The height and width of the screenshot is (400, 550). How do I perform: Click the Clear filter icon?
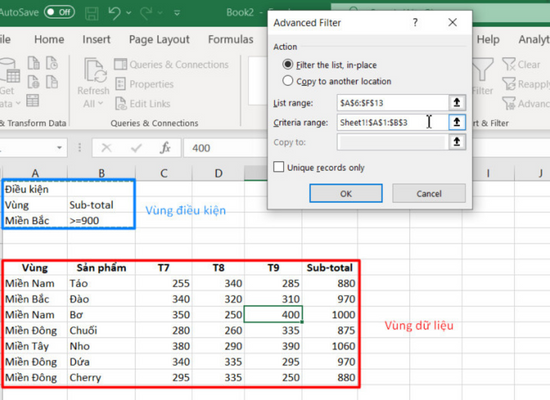[x=509, y=64]
